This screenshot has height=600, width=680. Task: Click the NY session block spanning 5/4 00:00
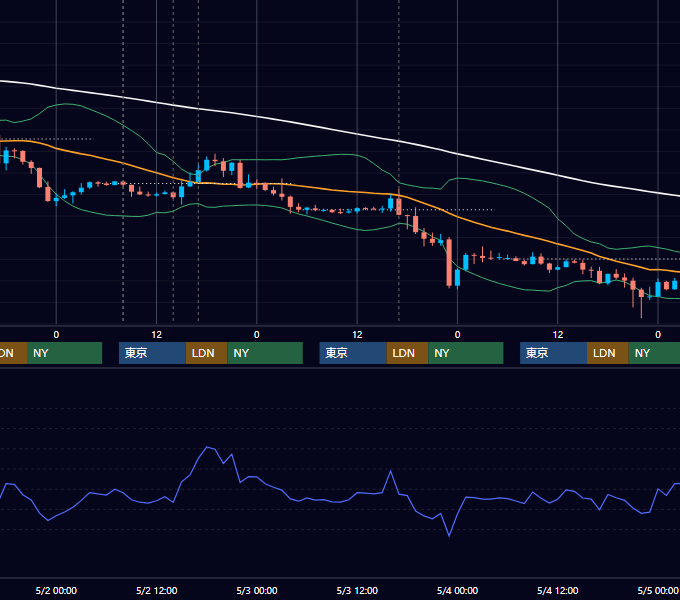pos(466,353)
